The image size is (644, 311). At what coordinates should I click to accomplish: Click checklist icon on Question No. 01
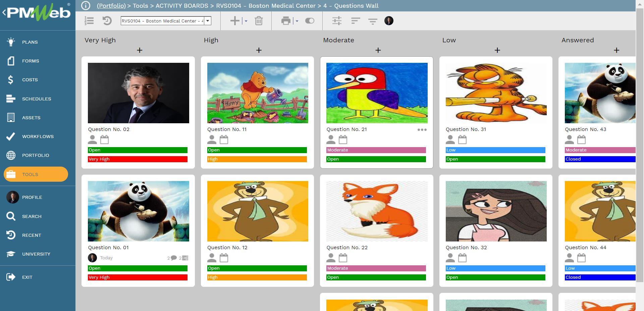pos(185,258)
